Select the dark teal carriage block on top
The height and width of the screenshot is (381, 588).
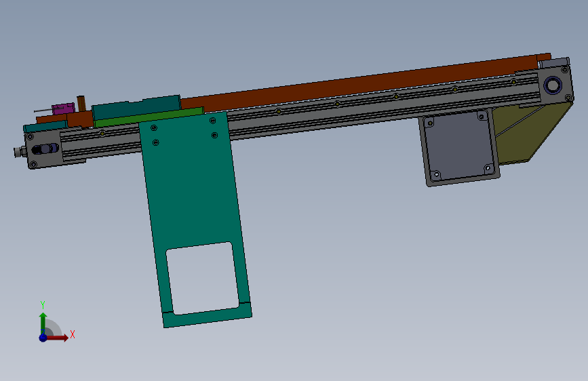pyautogui.click(x=136, y=108)
